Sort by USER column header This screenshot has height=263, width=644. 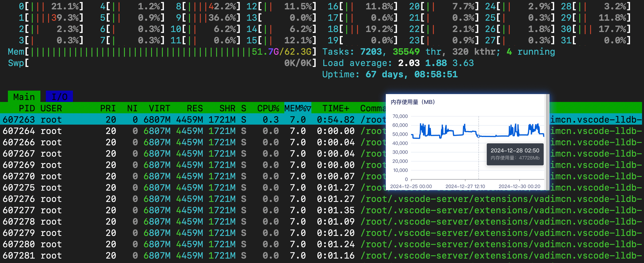(51, 108)
